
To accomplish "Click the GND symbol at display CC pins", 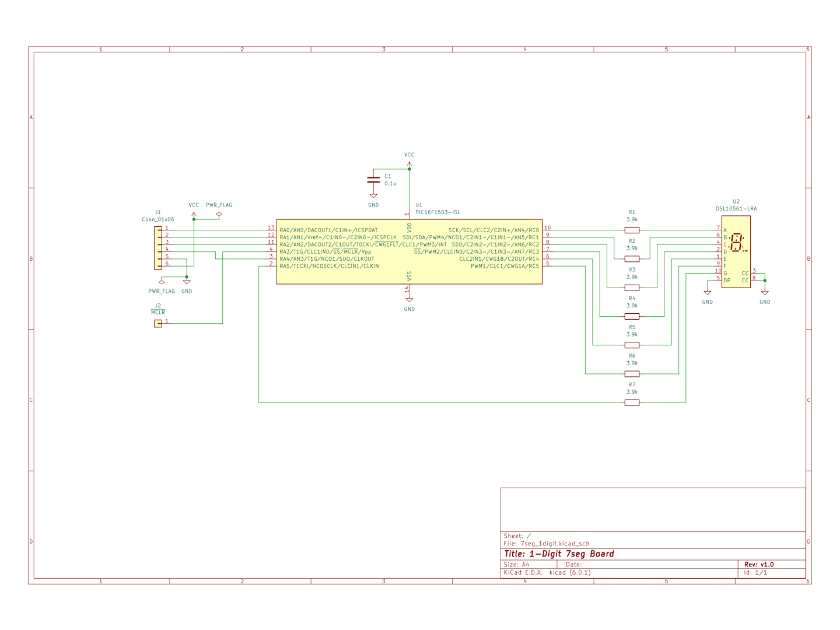I will 764,294.
